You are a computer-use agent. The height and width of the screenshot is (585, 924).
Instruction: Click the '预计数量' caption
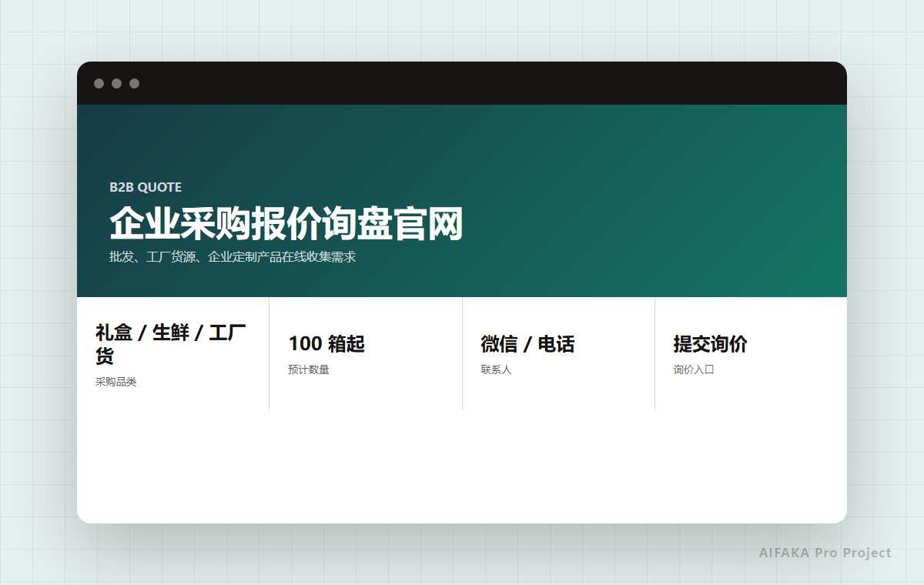click(309, 369)
